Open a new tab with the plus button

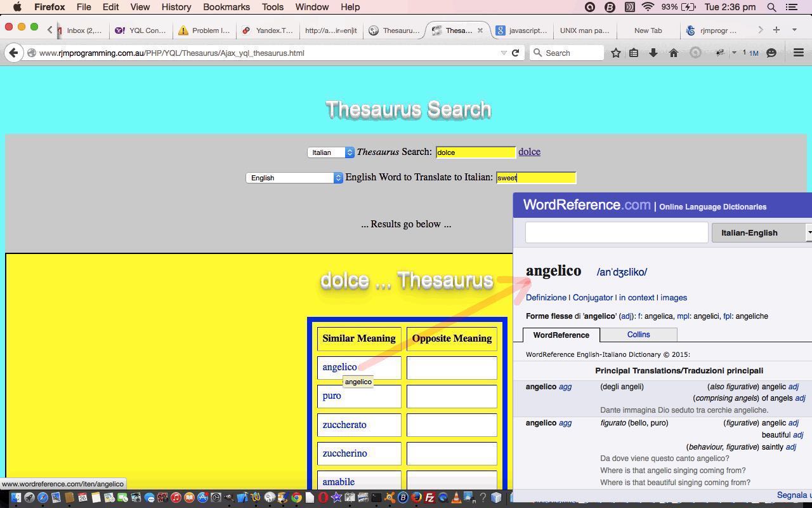776,30
